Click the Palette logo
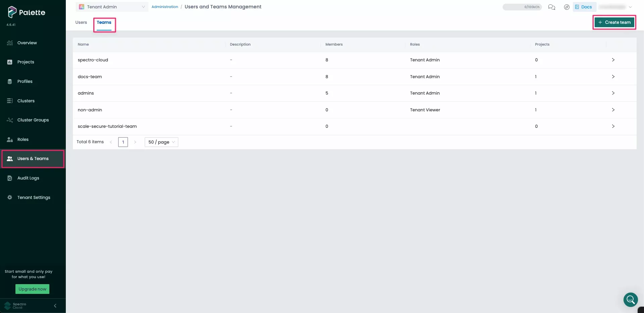Image resolution: width=644 pixels, height=313 pixels. [26, 12]
